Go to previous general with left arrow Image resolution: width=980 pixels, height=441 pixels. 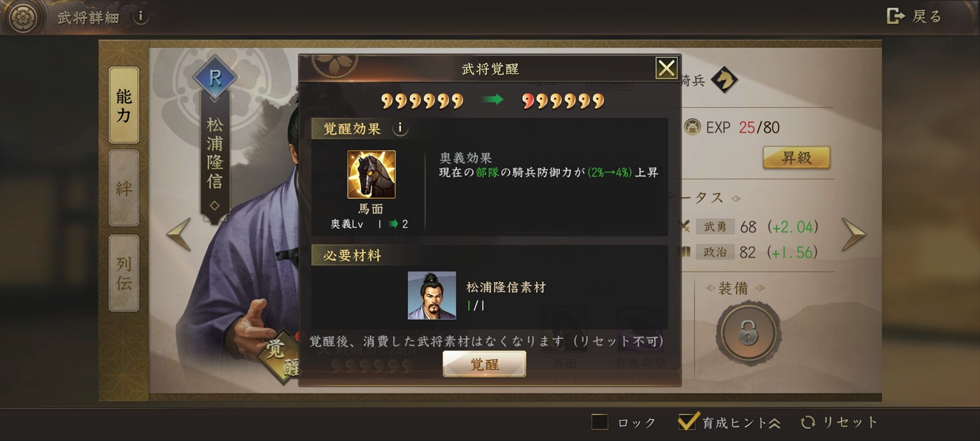click(x=179, y=234)
